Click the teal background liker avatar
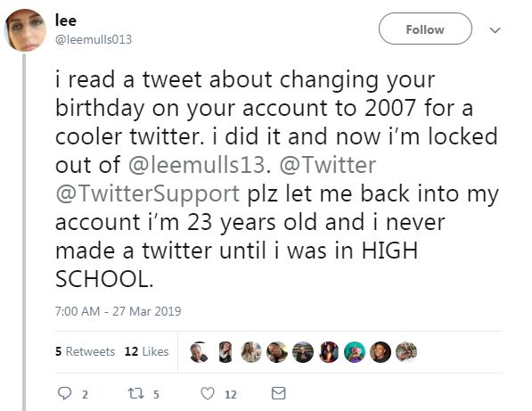Image resolution: width=532 pixels, height=411 pixels. coord(355,352)
